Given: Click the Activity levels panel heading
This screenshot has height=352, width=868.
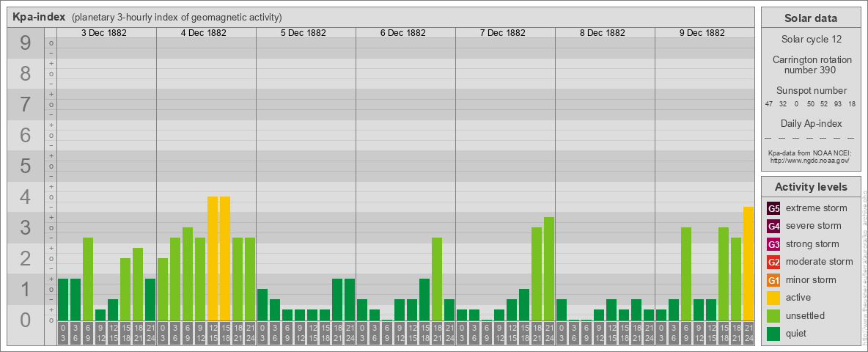Looking at the screenshot, I should [810, 187].
